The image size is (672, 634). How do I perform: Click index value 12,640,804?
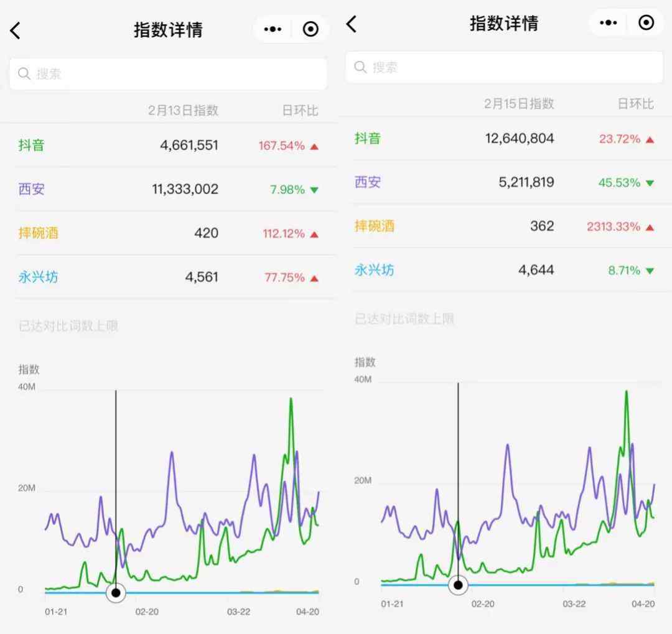[520, 139]
